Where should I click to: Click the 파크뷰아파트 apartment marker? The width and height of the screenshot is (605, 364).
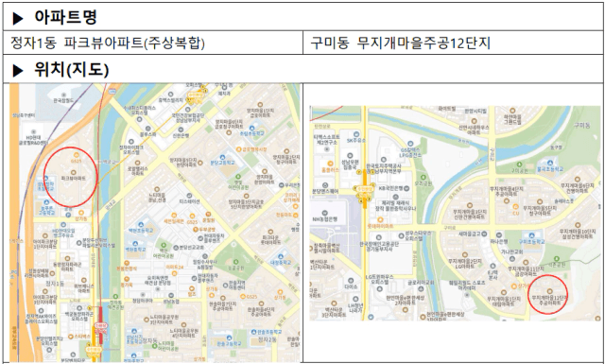coord(74,172)
